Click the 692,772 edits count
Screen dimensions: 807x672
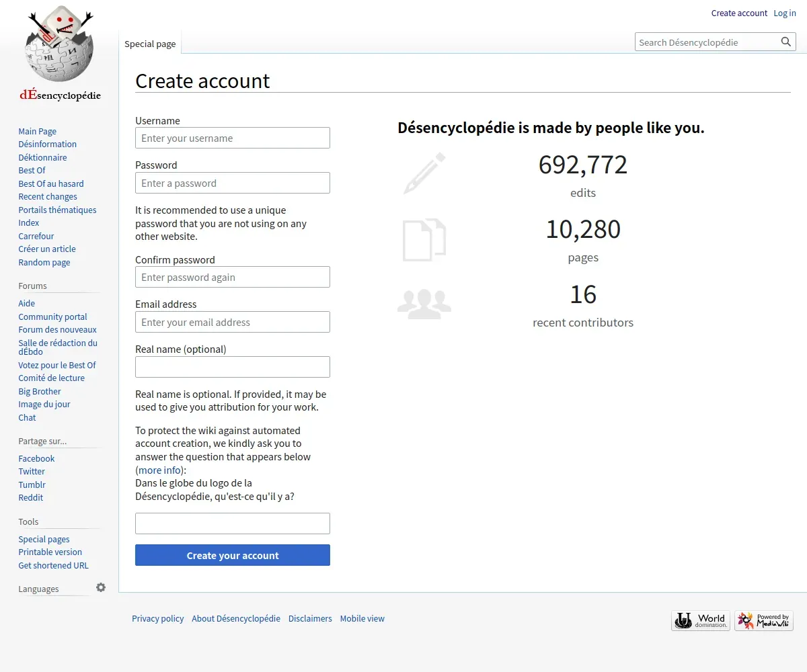[583, 165]
